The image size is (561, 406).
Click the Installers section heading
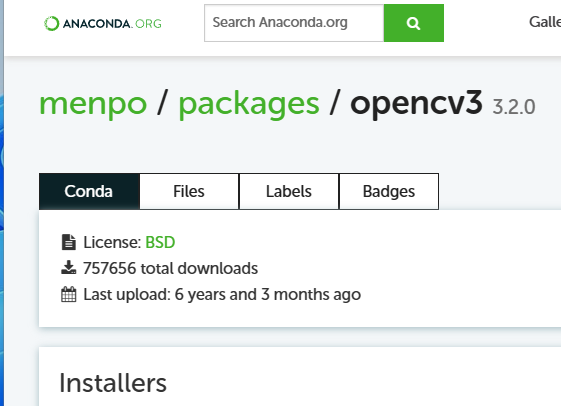[113, 383]
